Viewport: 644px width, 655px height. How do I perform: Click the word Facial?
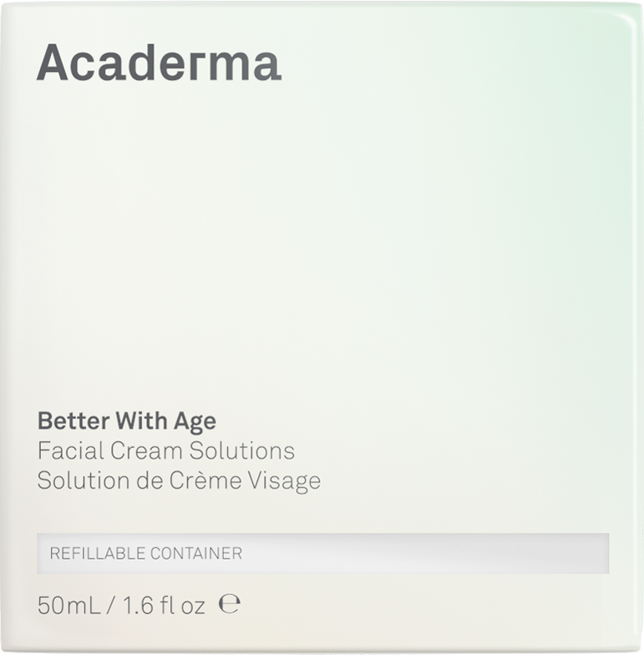(70, 451)
